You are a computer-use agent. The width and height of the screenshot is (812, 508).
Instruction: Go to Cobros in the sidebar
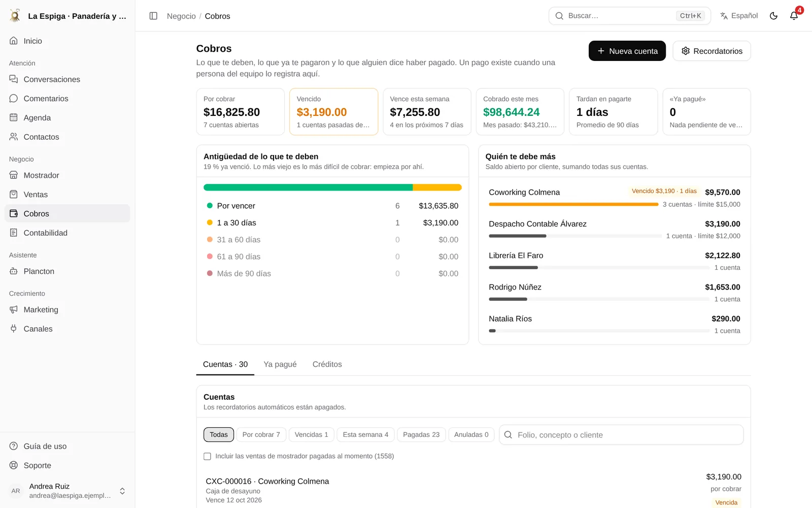(x=67, y=214)
